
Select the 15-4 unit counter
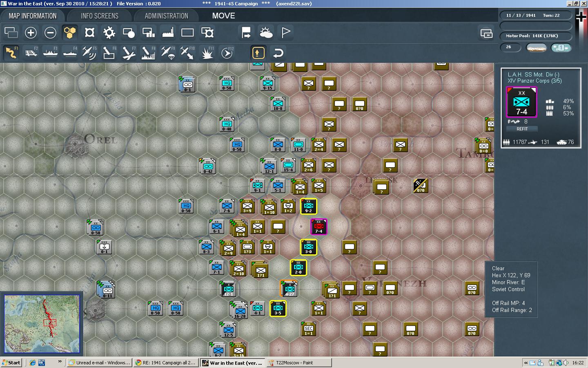pyautogui.click(x=288, y=165)
